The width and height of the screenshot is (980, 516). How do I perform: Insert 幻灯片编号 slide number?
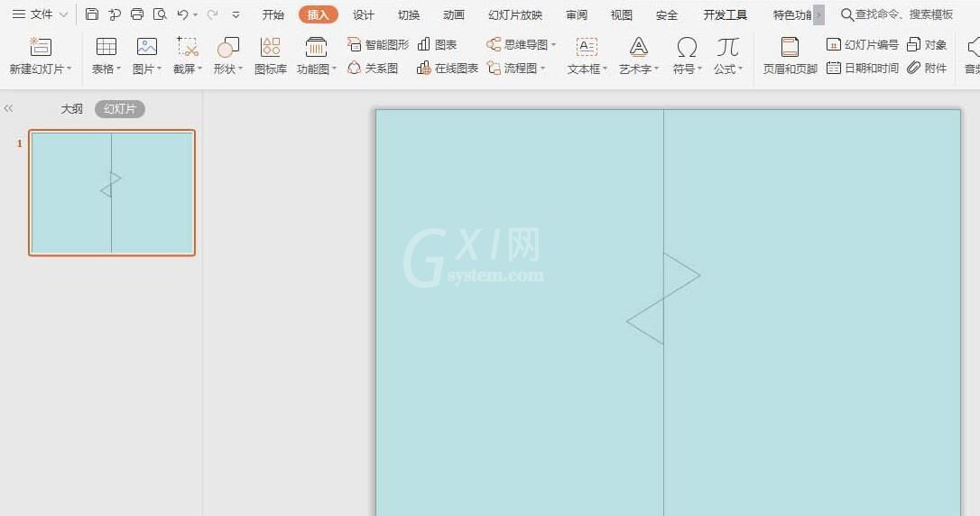click(862, 44)
